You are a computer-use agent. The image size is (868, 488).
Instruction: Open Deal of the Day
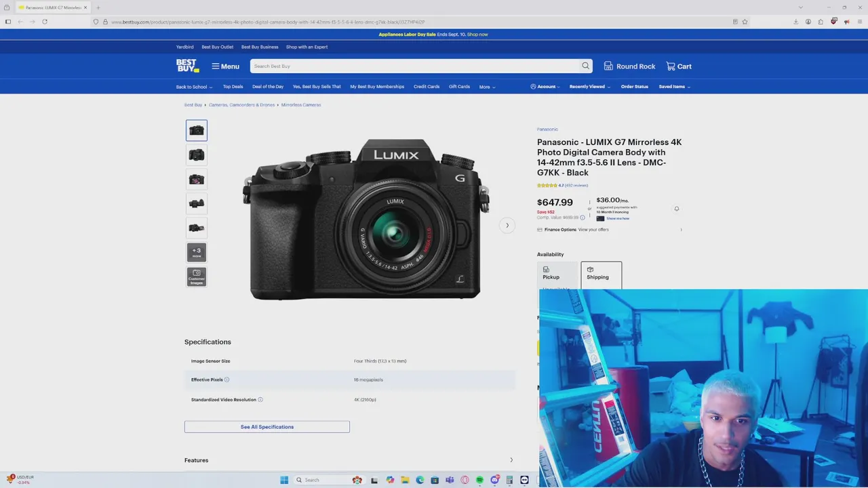pos(268,87)
